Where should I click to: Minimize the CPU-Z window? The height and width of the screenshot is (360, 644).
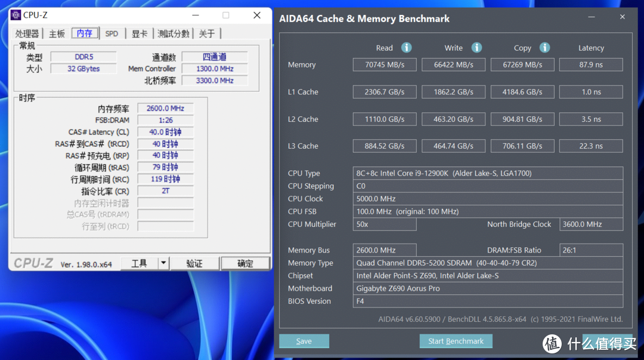tap(196, 15)
